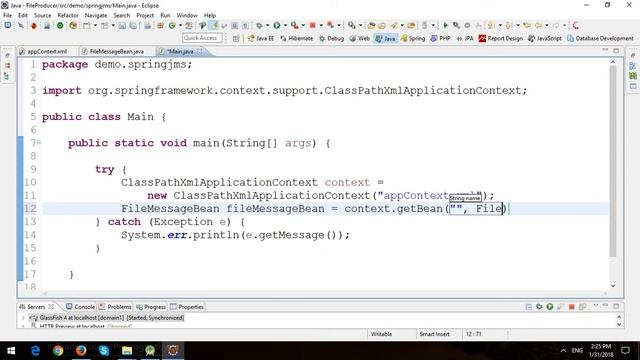Open File Explorer from taskbar
The width and height of the screenshot is (640, 360).
[x=127, y=350]
